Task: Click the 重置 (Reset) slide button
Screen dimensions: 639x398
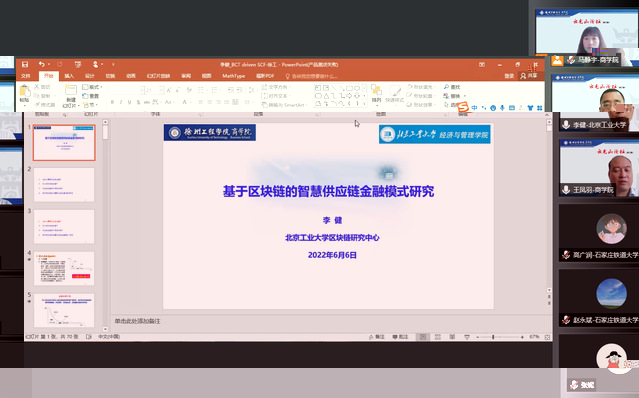Action: (90, 96)
